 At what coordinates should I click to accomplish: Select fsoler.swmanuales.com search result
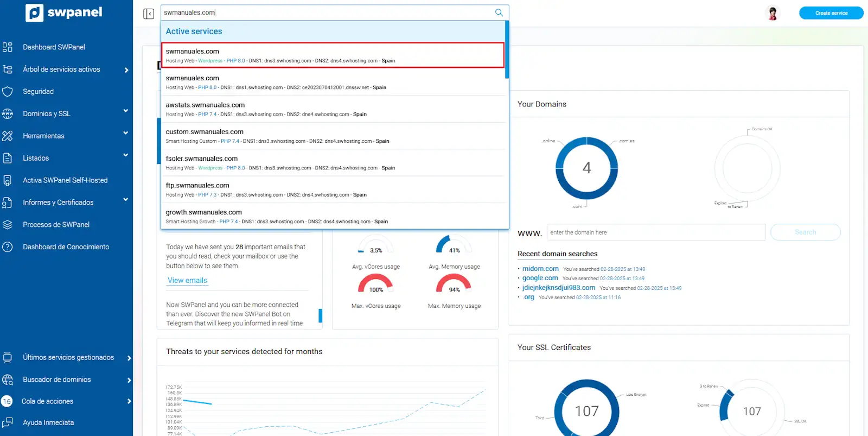click(334, 163)
